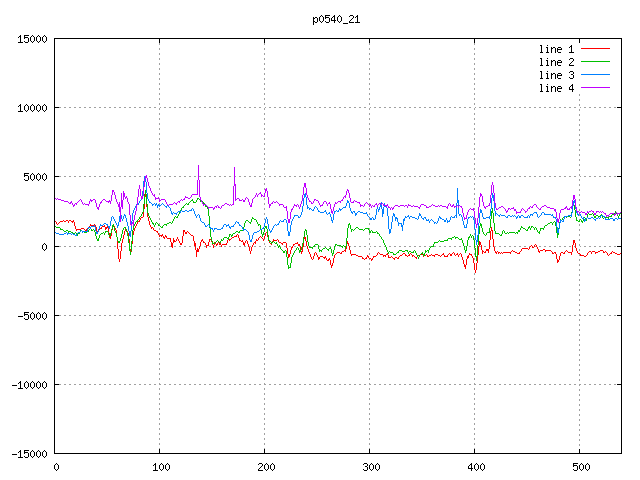Click the purple sample line in the legend
This screenshot has height=480, width=640.
[596, 88]
